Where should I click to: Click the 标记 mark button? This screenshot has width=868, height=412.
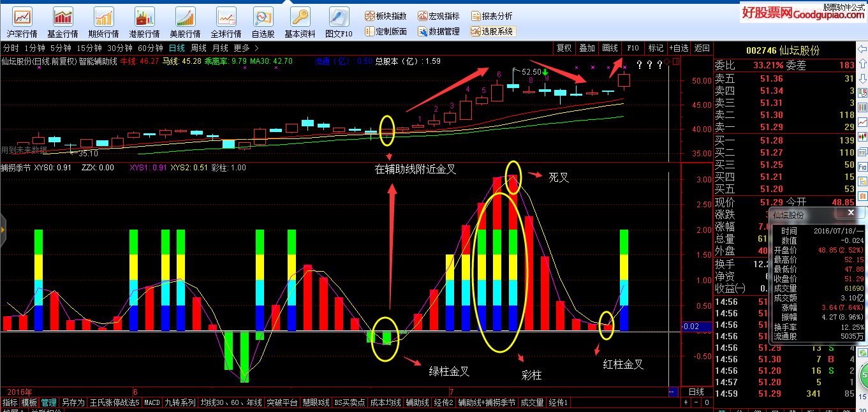click(656, 48)
